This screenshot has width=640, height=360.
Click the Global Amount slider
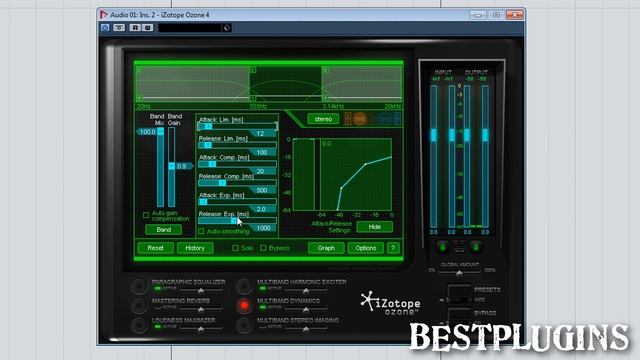click(x=459, y=272)
